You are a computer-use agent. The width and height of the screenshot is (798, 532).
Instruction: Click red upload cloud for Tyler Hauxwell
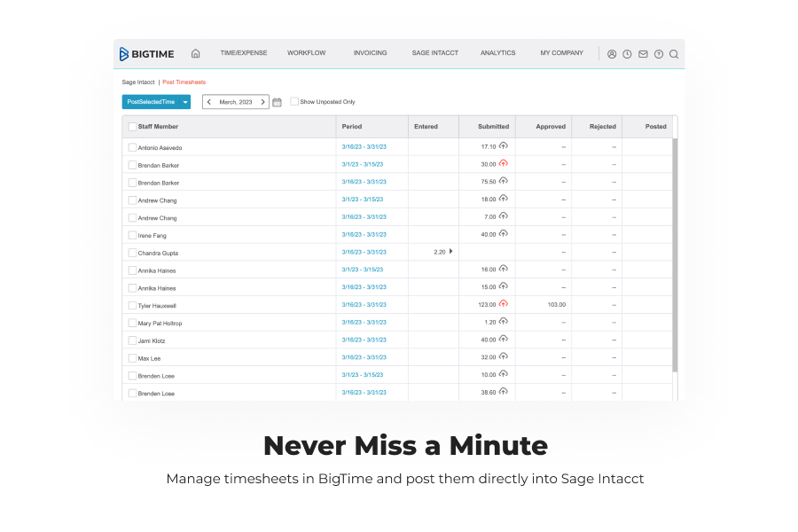[504, 304]
